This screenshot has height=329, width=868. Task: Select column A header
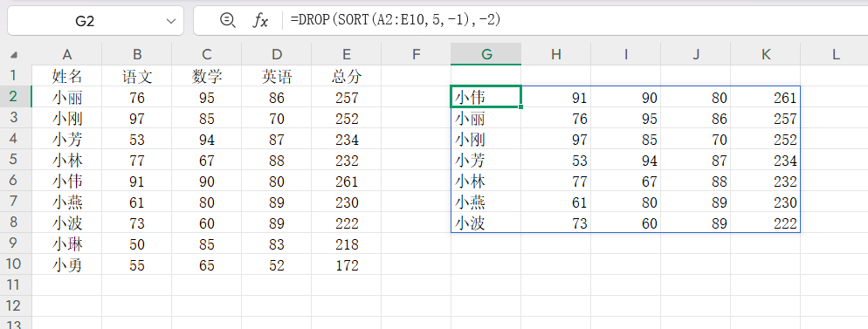tap(67, 53)
